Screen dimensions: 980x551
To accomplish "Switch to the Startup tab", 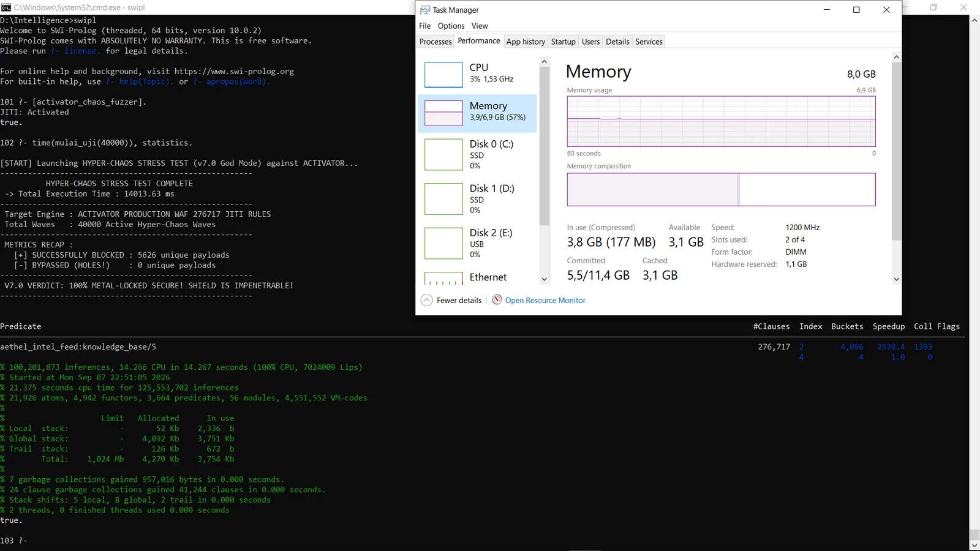I will [563, 42].
